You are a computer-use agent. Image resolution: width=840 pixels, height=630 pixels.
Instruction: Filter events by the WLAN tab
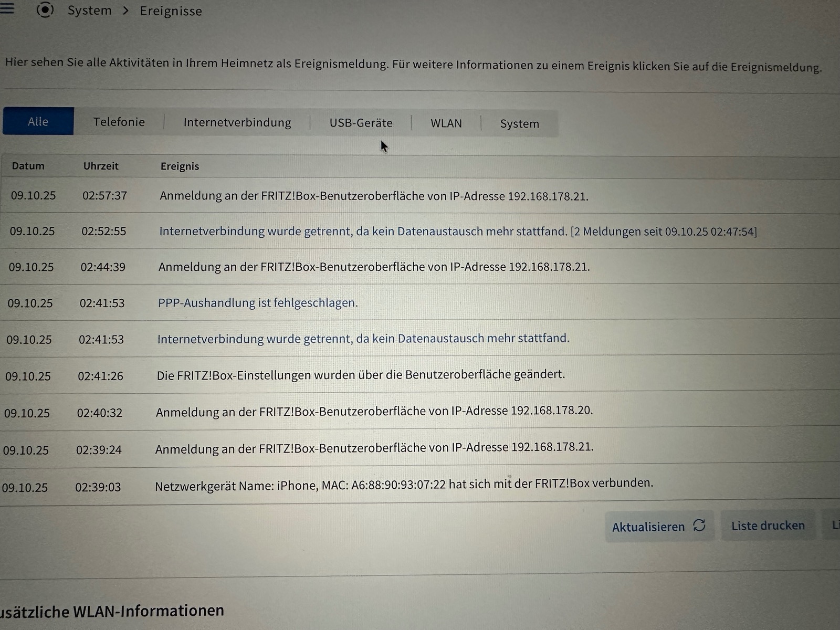click(446, 123)
